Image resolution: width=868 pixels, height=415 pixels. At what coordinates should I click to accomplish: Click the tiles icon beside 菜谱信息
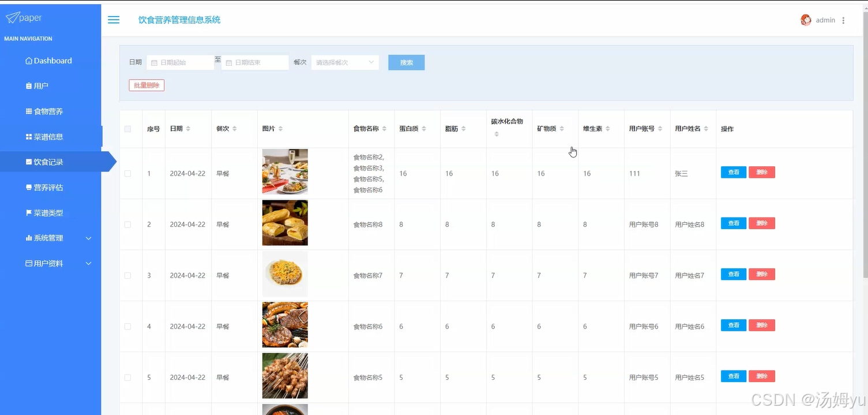coord(29,137)
